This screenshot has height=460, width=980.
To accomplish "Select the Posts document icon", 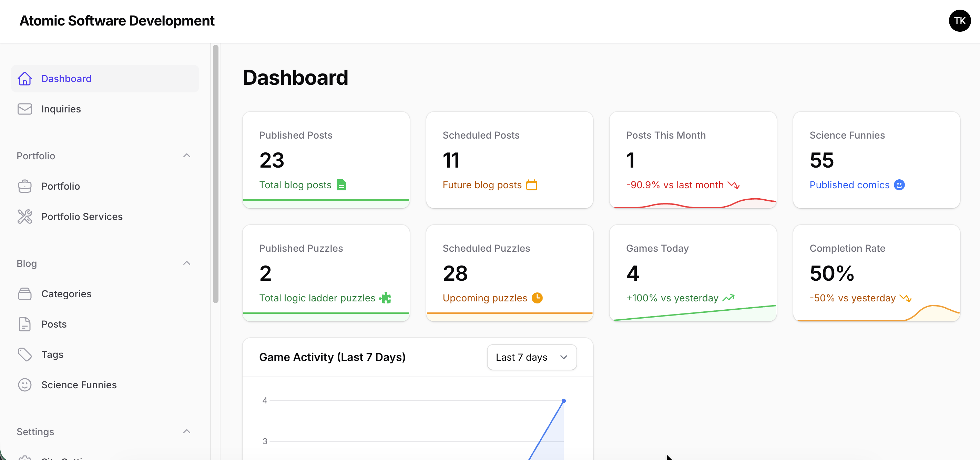I will pos(24,324).
